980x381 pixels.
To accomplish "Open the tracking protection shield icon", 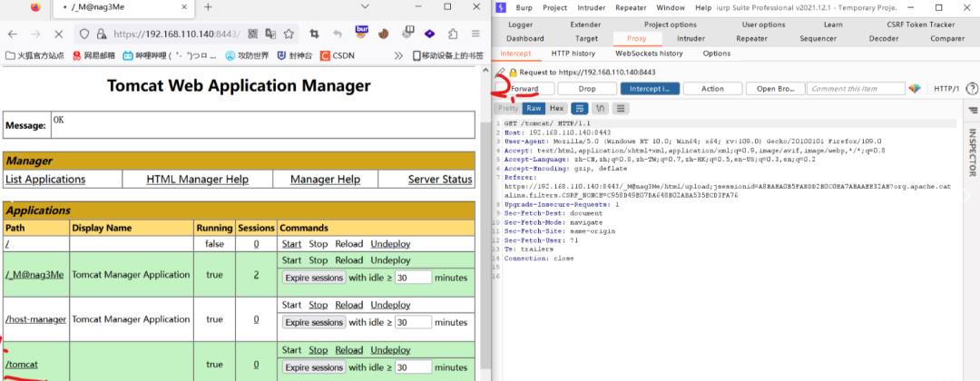I will tap(85, 34).
